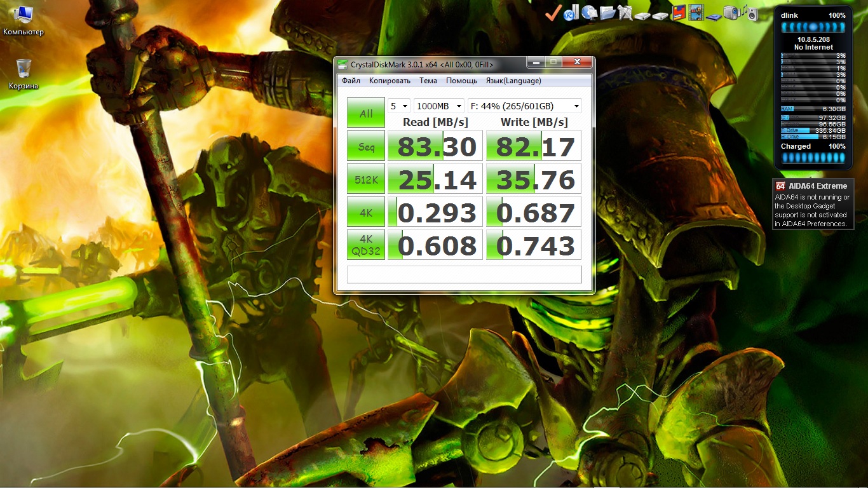Open the test count dropdown showing 5
The width and height of the screenshot is (868, 488).
(399, 106)
